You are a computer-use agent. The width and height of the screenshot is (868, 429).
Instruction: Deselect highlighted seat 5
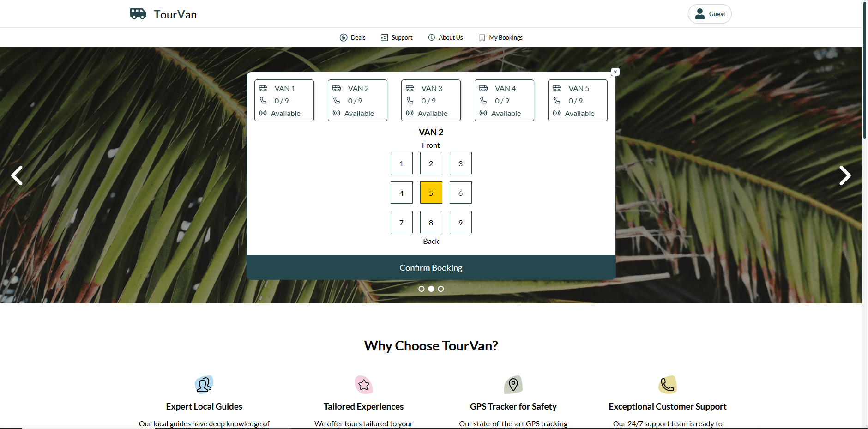tap(431, 193)
